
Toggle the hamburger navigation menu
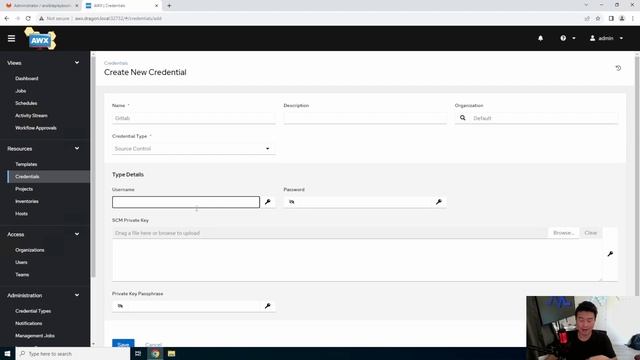point(11,38)
